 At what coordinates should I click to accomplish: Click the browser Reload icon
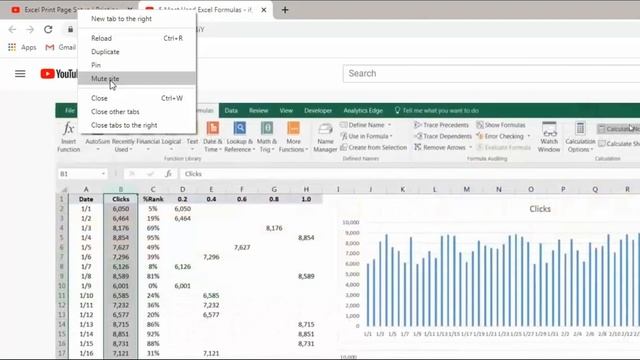pyautogui.click(x=48, y=29)
